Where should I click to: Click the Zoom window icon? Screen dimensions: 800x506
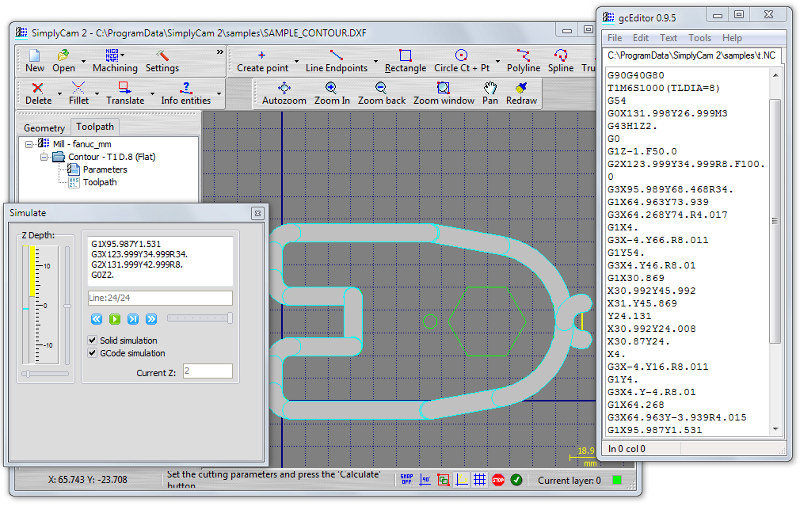point(444,88)
